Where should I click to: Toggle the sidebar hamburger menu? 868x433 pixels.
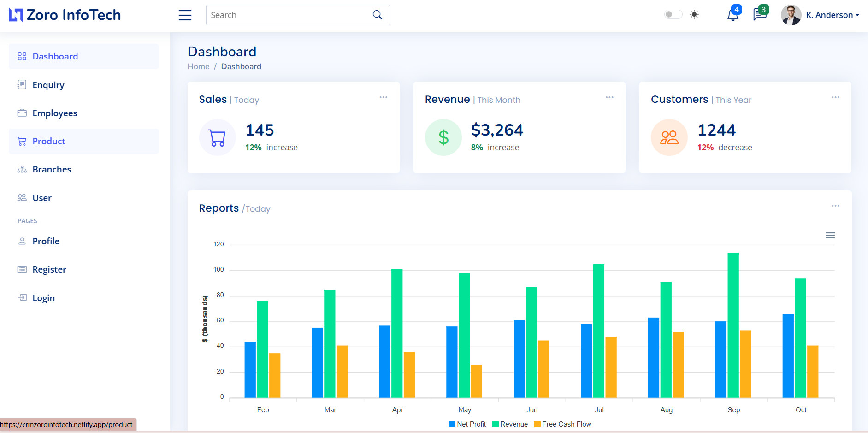pyautogui.click(x=185, y=15)
